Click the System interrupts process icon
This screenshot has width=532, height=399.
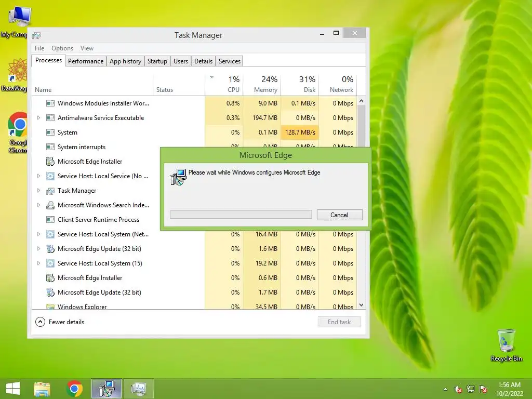[50, 147]
